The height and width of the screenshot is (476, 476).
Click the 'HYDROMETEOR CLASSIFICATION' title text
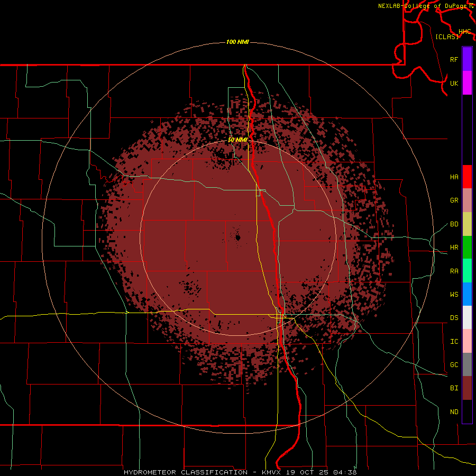[186, 472]
